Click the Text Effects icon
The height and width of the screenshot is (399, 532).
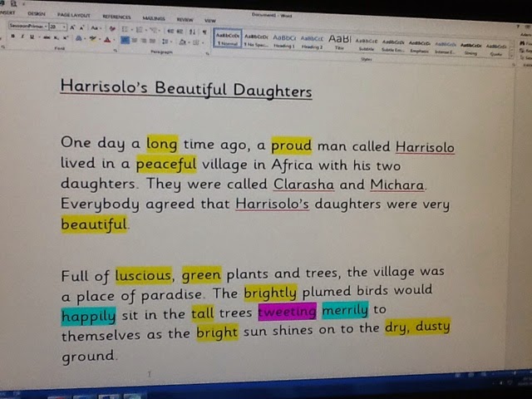point(79,38)
